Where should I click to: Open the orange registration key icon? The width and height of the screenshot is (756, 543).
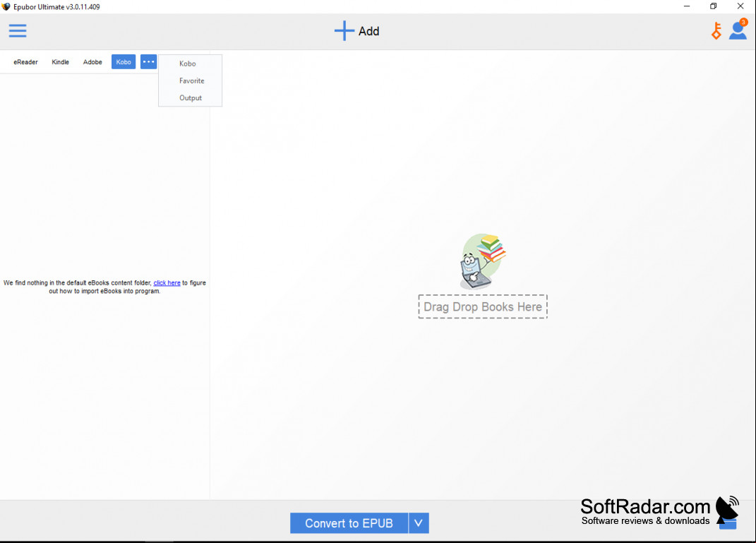click(x=716, y=31)
